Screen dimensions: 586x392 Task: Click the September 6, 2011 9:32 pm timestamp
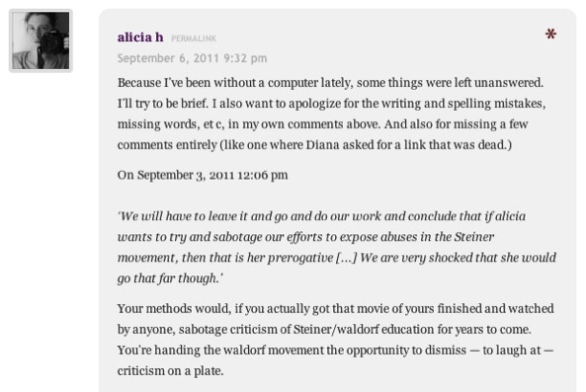pyautogui.click(x=192, y=58)
